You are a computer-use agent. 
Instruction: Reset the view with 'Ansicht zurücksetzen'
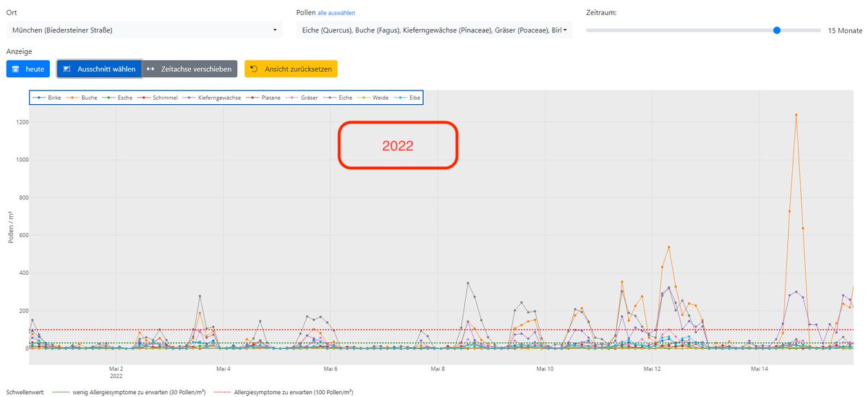tap(291, 69)
